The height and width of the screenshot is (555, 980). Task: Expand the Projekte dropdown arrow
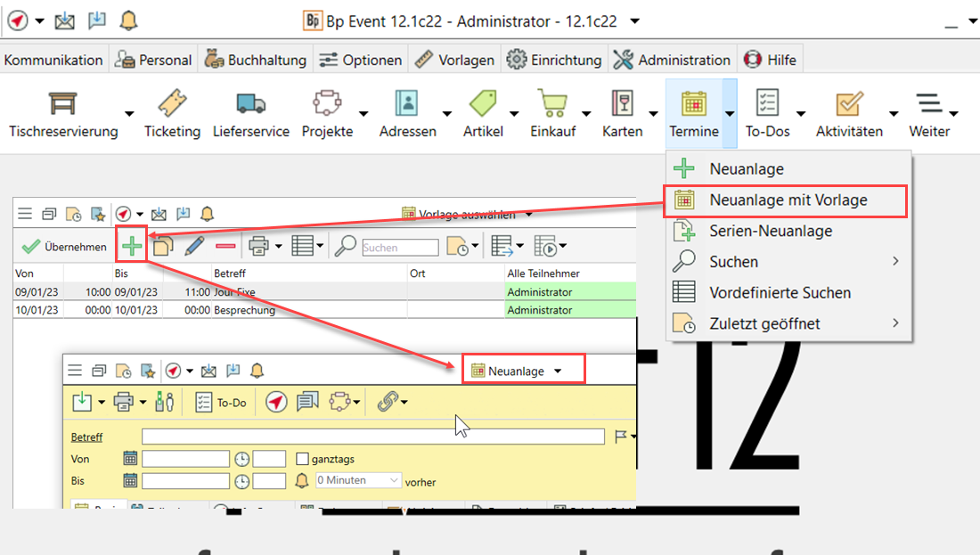pos(363,114)
